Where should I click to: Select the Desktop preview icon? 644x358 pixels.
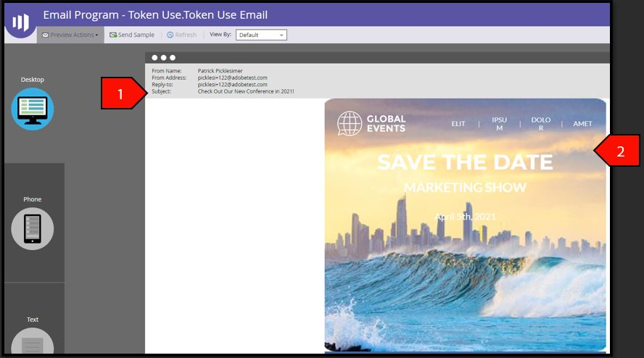(x=33, y=109)
